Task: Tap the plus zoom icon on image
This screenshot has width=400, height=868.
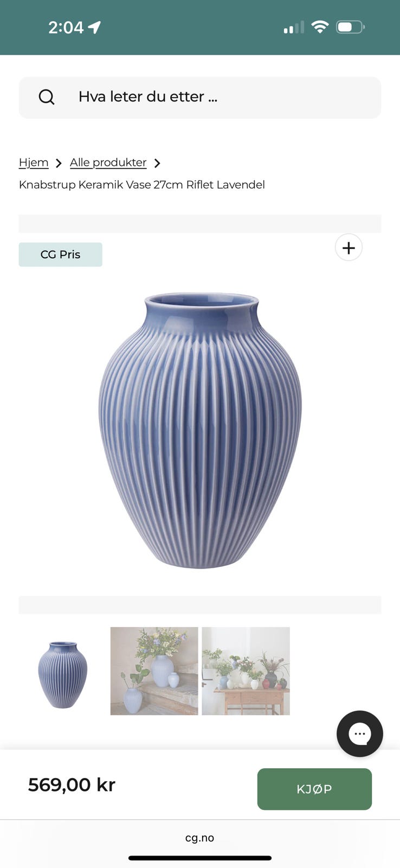Action: coord(349,247)
